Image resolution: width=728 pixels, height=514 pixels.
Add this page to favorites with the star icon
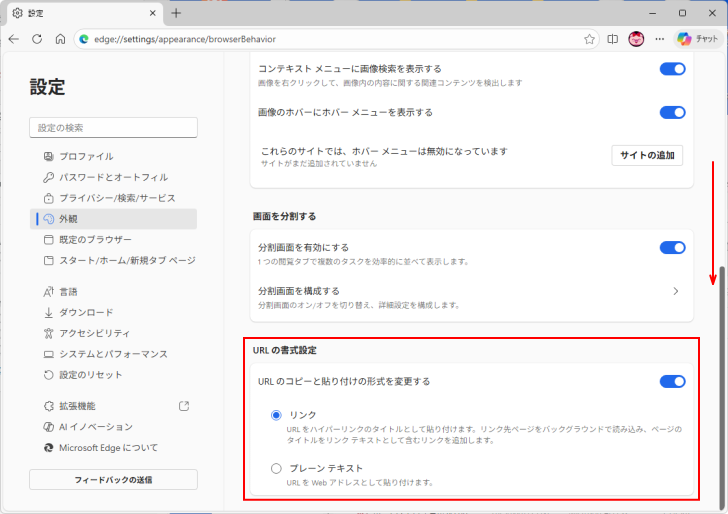[x=589, y=39]
